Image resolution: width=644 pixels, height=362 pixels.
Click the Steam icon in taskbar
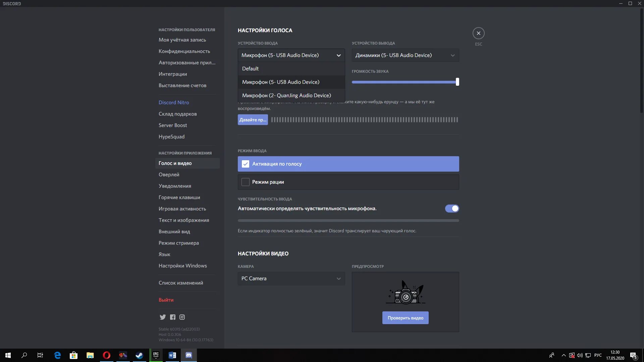139,355
